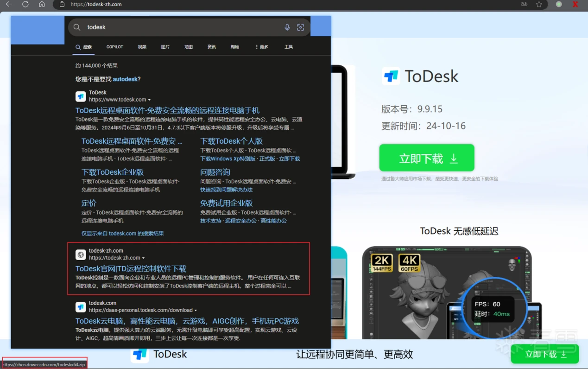The image size is (588, 369).
Task: Click the 更新时间：24-10-16 text
Action: click(x=423, y=126)
